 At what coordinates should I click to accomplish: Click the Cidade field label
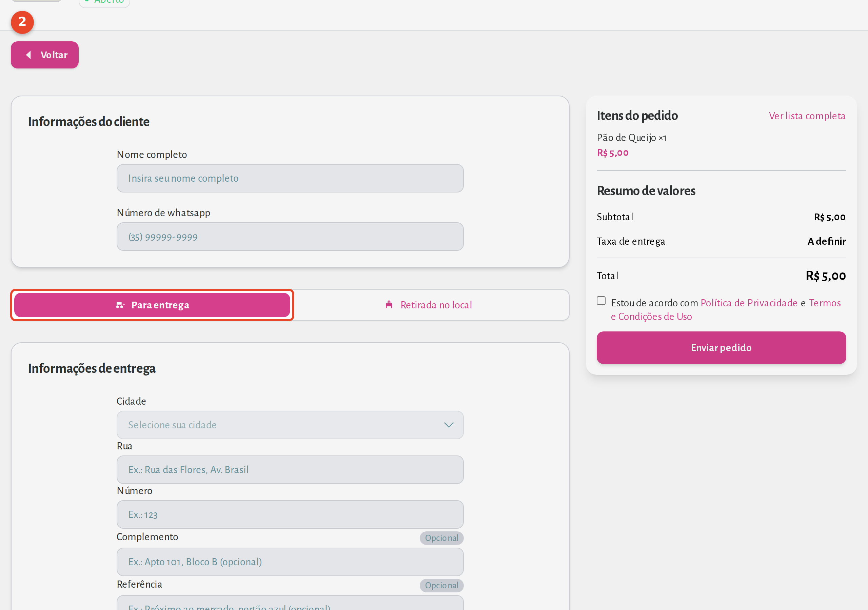click(131, 401)
